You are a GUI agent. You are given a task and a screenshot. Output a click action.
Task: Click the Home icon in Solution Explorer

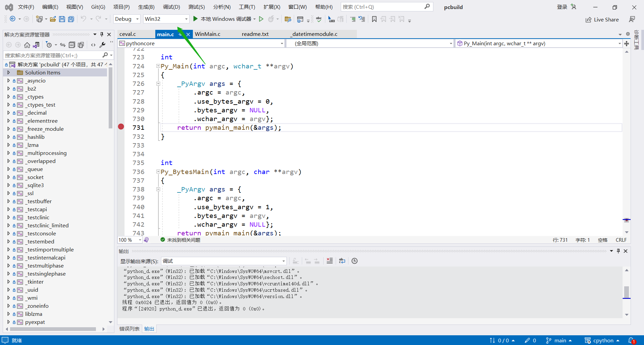[27, 45]
